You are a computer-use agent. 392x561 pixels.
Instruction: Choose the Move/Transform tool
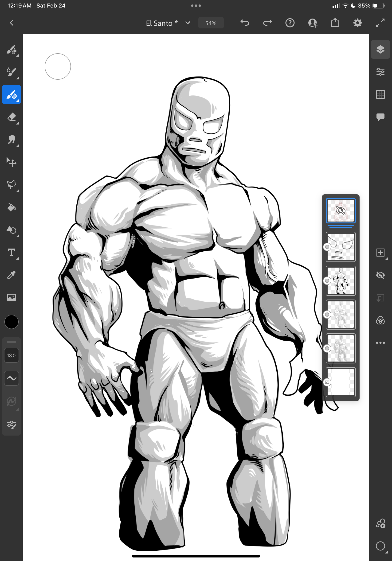(x=12, y=162)
